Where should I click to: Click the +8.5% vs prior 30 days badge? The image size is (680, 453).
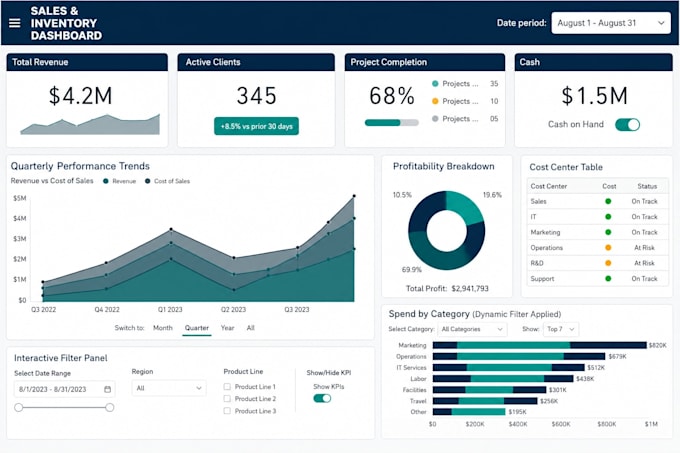[x=256, y=126]
